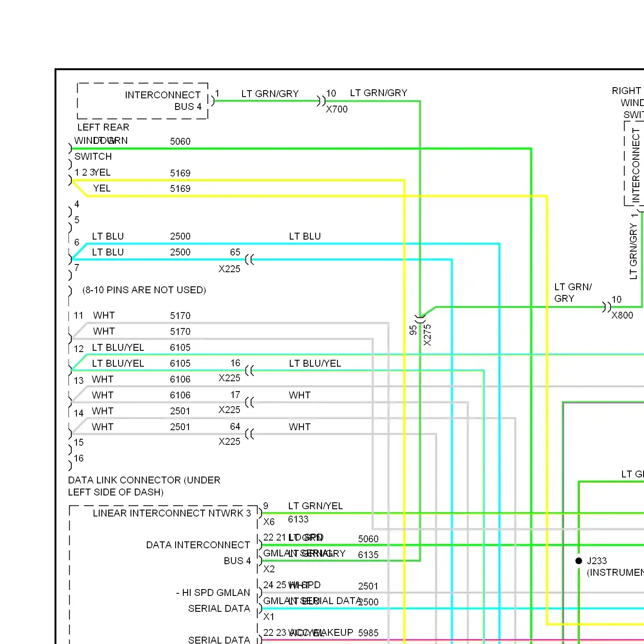
Task: Select the X225 connector at pin 16
Action: point(248,369)
